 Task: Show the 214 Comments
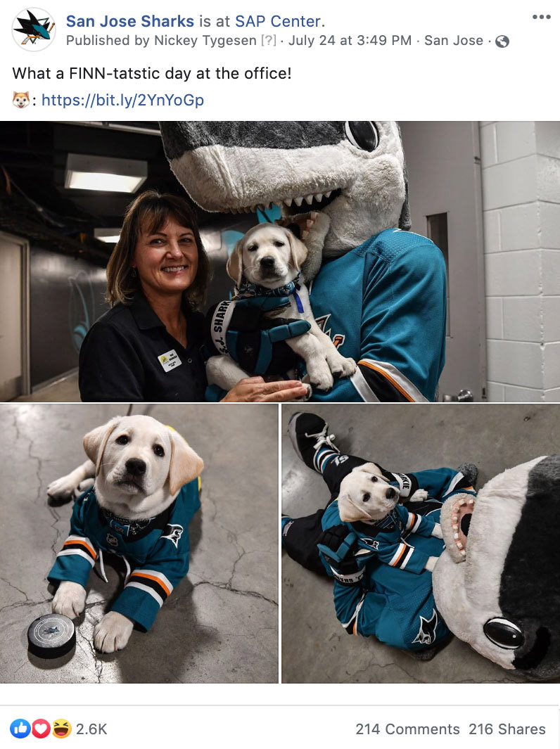point(407,729)
